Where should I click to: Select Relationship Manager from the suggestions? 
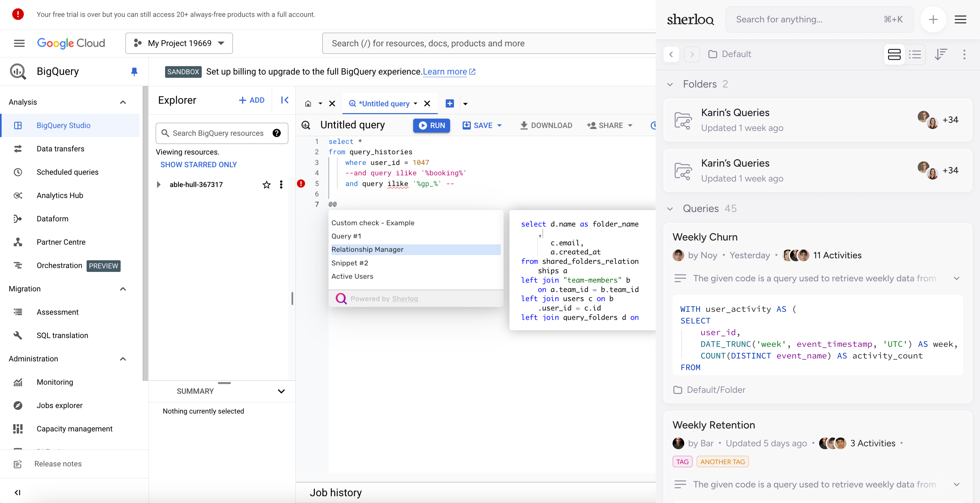(x=367, y=249)
